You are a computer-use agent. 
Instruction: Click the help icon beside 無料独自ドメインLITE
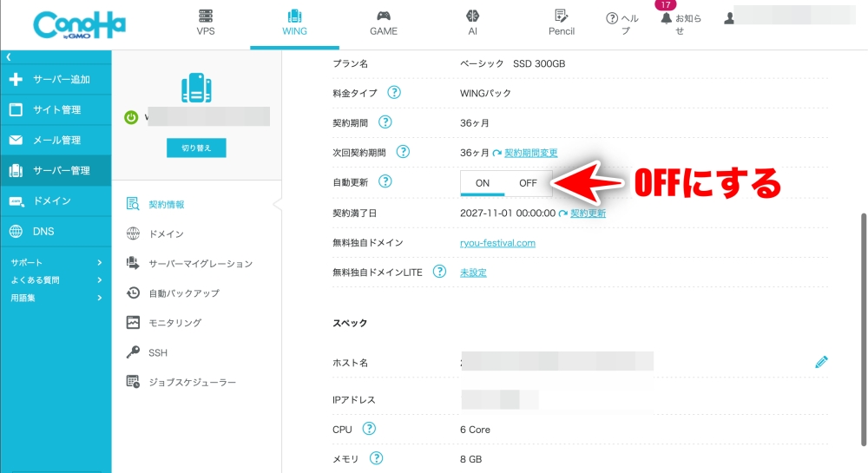[x=440, y=272]
